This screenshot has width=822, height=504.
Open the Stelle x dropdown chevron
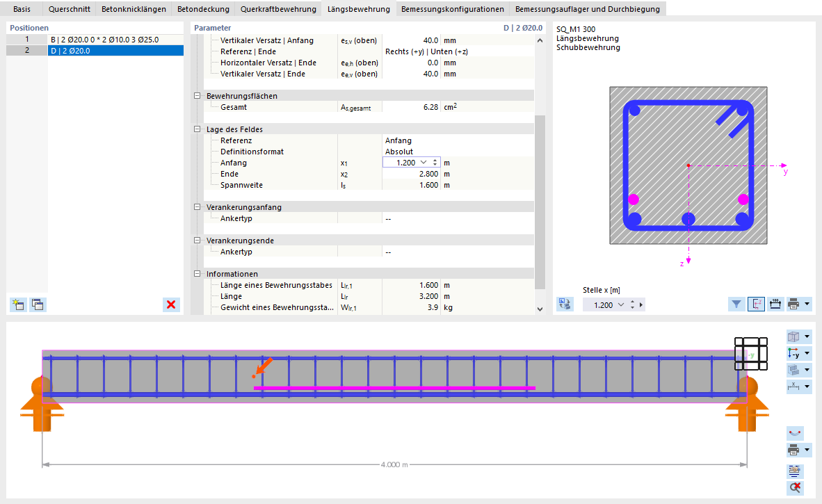click(x=621, y=304)
